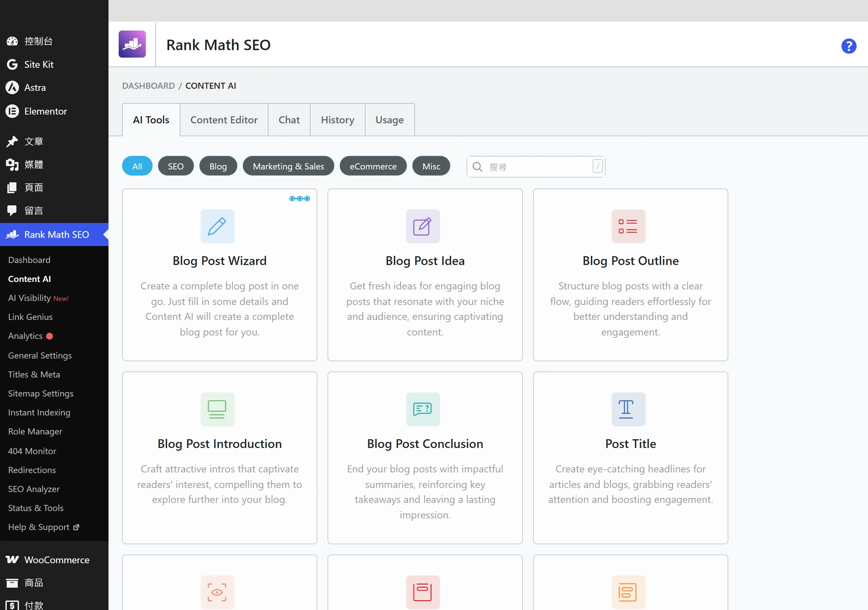Click the dashboard gauge icon in sidebar
The image size is (868, 610).
pos(12,41)
